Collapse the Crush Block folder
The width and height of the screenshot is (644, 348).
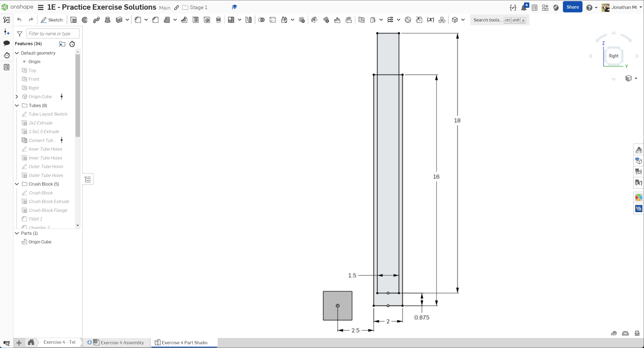click(17, 184)
